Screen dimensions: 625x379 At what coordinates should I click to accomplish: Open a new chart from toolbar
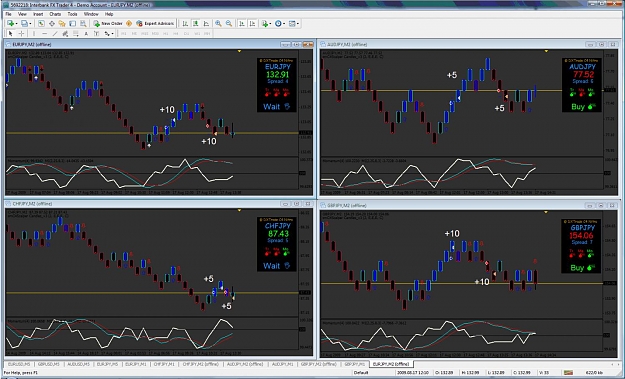10,24
